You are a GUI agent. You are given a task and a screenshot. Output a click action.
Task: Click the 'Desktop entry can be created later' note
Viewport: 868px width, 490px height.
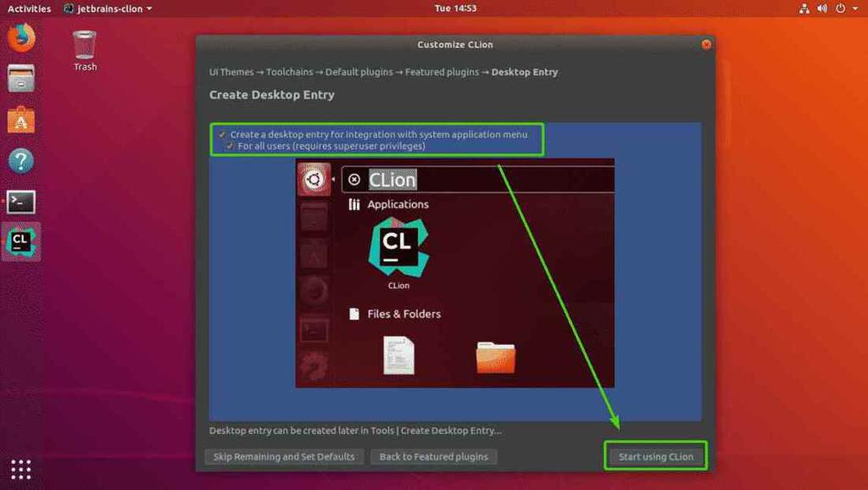pos(355,430)
